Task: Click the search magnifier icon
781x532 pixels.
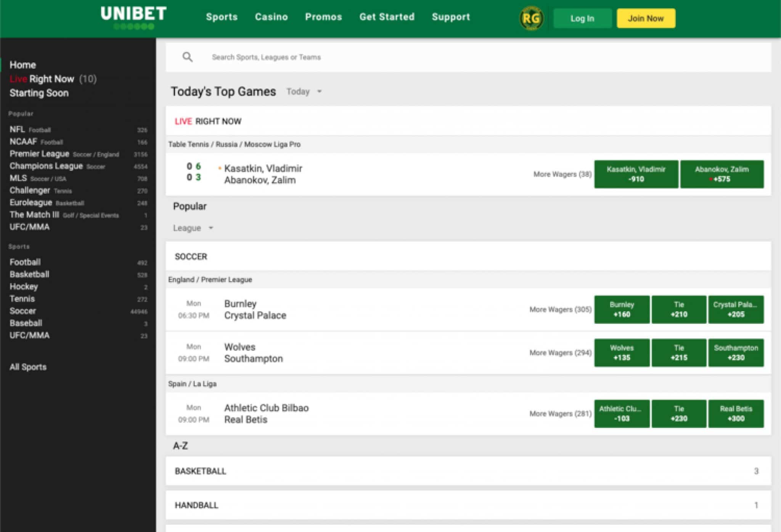Action: click(187, 57)
